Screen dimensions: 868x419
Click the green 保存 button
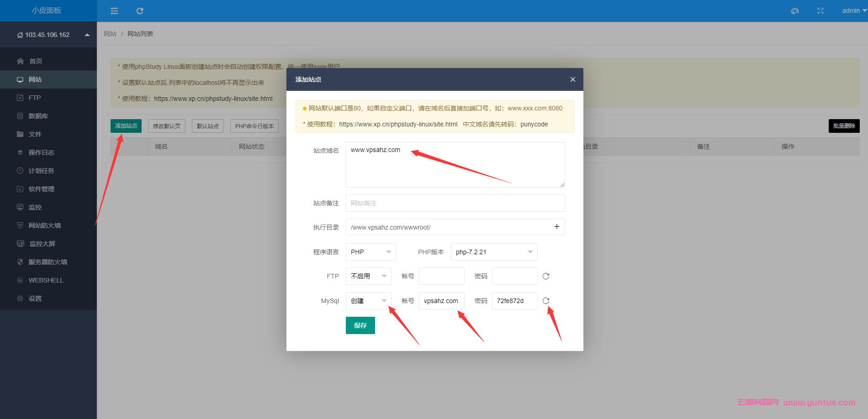[360, 325]
